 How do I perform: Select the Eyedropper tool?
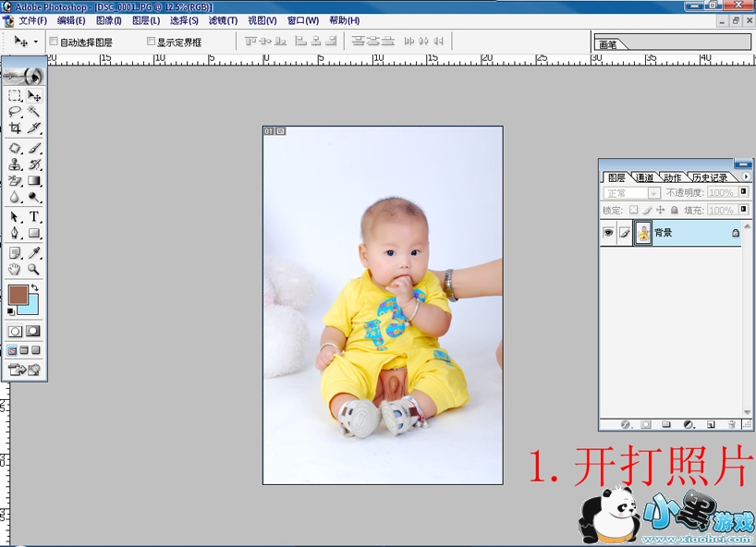click(34, 253)
